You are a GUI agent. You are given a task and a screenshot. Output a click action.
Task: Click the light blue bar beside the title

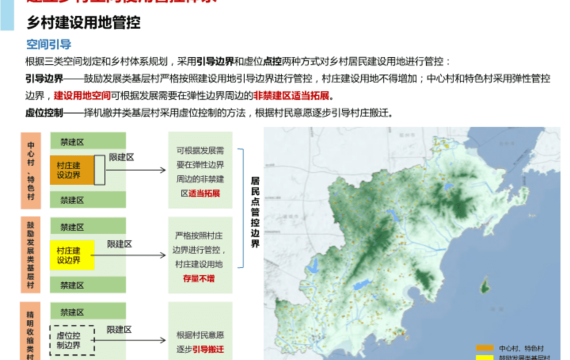(7, 15)
